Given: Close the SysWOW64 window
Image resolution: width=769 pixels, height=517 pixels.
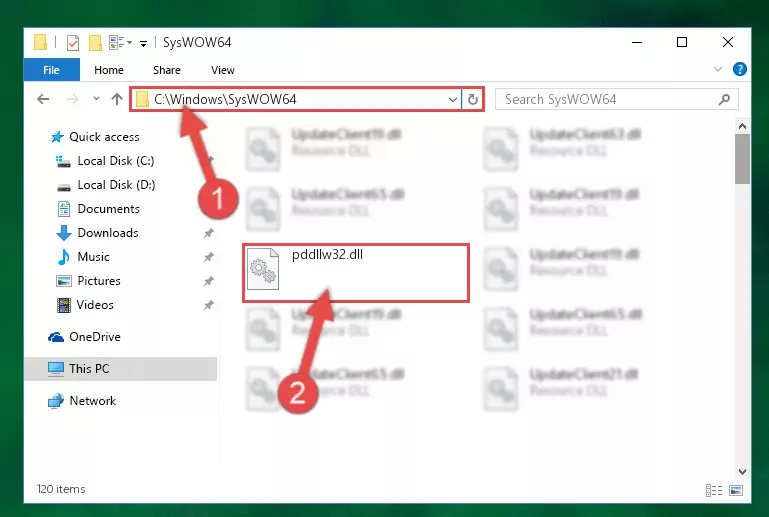Looking at the screenshot, I should coord(728,43).
